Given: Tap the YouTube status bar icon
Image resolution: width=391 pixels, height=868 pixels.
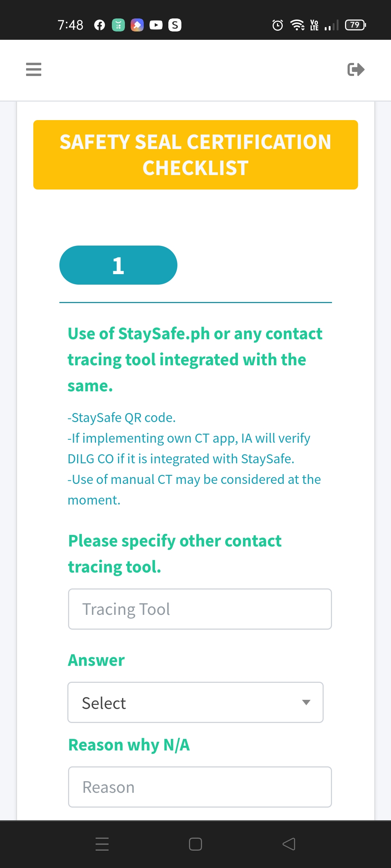Looking at the screenshot, I should tap(156, 25).
